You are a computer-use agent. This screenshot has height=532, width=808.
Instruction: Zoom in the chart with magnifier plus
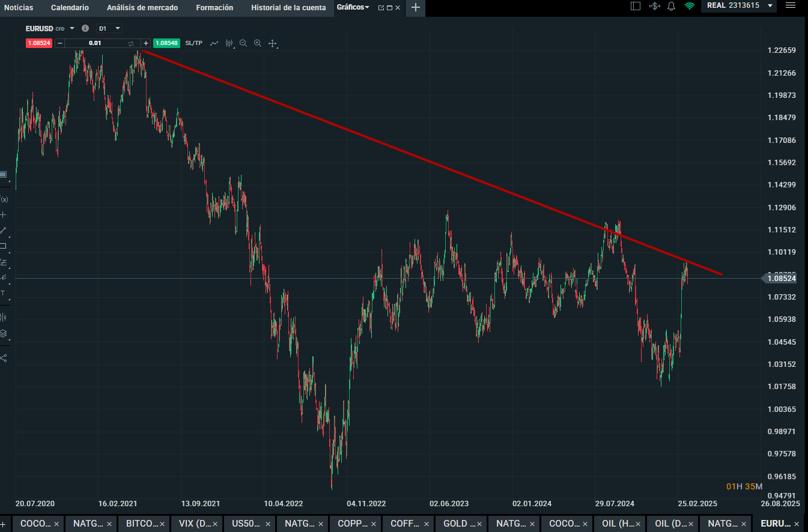point(258,43)
